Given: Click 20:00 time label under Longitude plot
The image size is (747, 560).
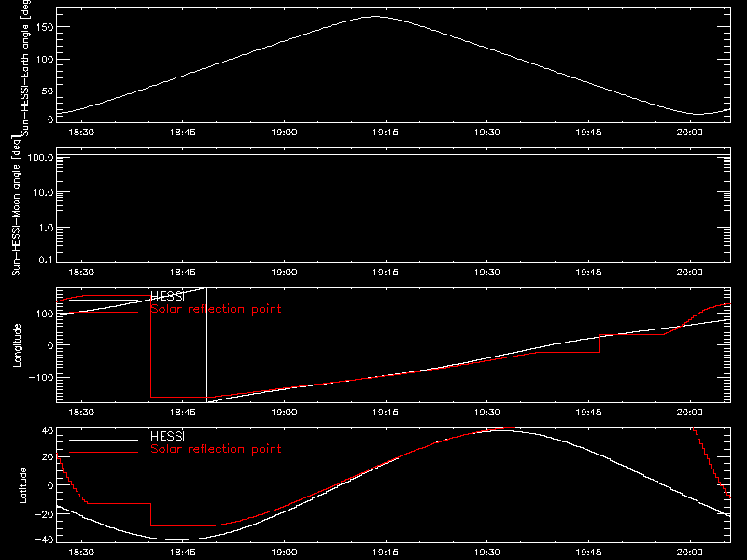Looking at the screenshot, I should coord(689,412).
